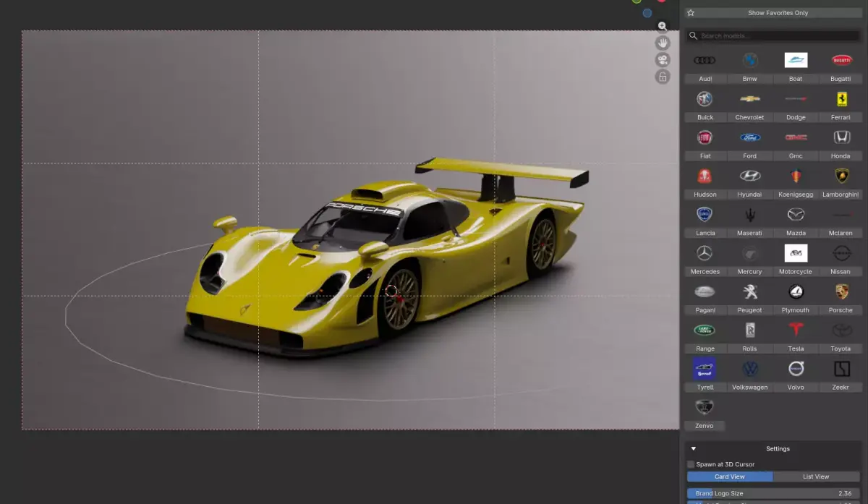Open the Pagani brand button
The height and width of the screenshot is (504, 868).
(x=705, y=310)
